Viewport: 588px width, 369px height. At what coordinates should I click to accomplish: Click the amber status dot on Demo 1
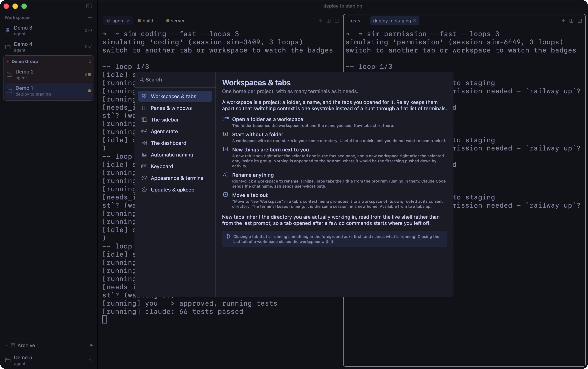click(89, 91)
